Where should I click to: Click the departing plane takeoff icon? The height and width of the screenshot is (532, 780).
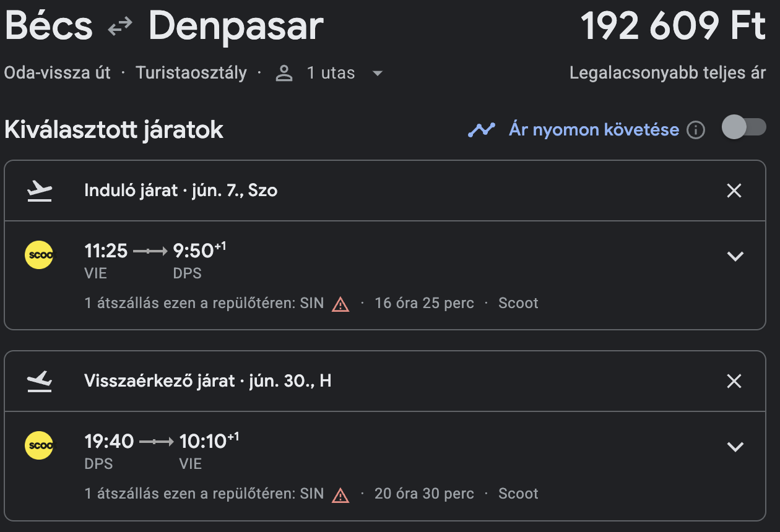pyautogui.click(x=40, y=191)
